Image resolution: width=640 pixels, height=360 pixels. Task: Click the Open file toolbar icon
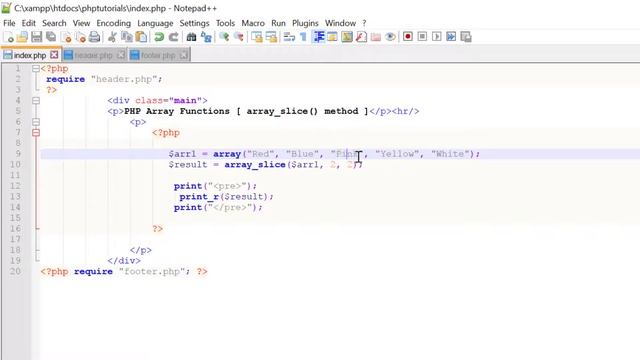[22, 37]
